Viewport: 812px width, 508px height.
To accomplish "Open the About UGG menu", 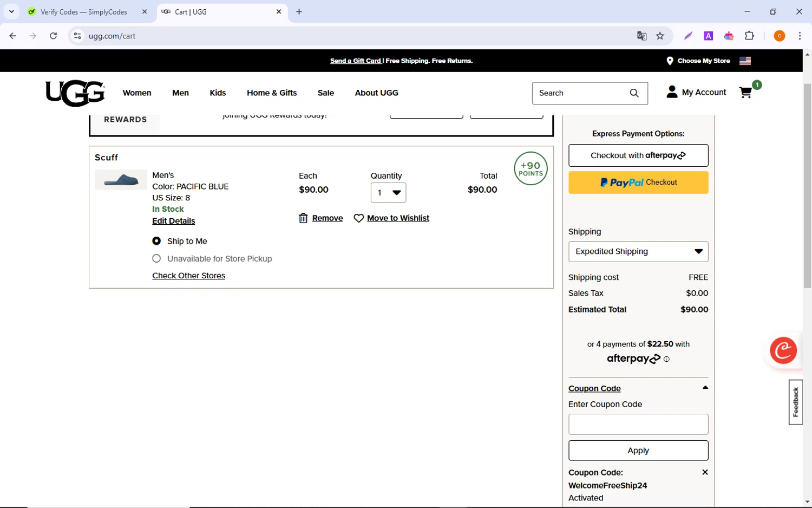I will tap(377, 93).
